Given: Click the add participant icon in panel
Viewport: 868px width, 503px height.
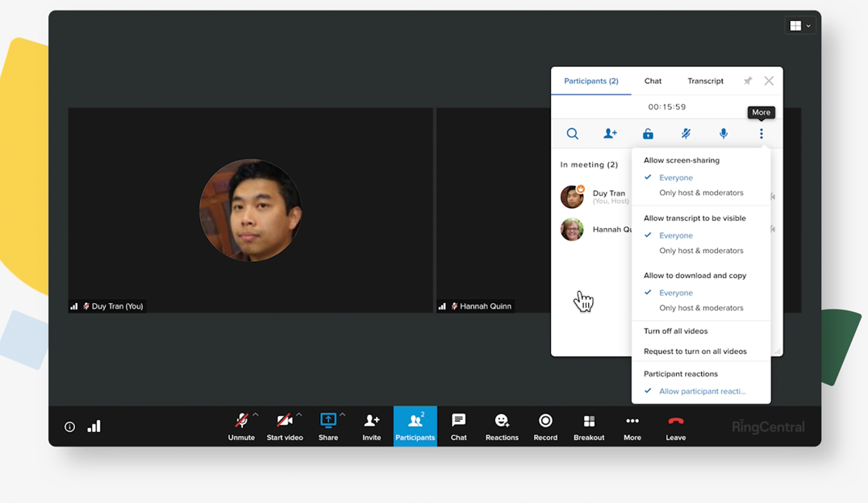Looking at the screenshot, I should (x=610, y=134).
